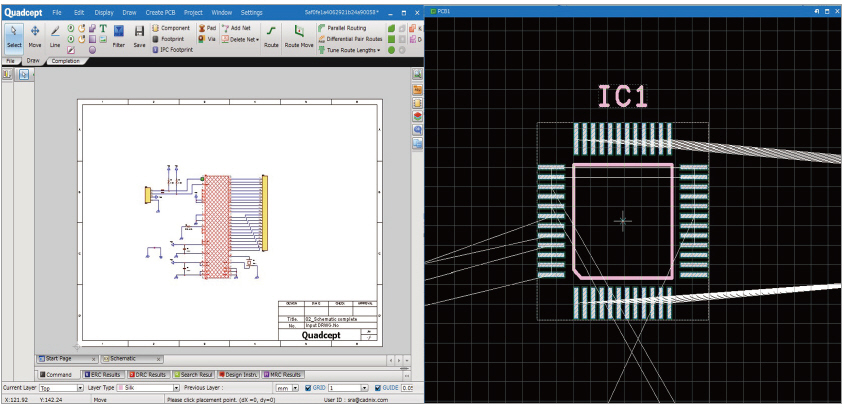Image resolution: width=844 pixels, height=409 pixels.
Task: Expand the Delete Net dropdown
Action: [x=258, y=39]
